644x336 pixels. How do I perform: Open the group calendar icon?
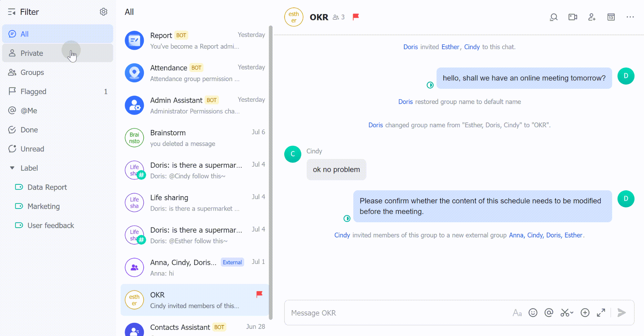611,17
